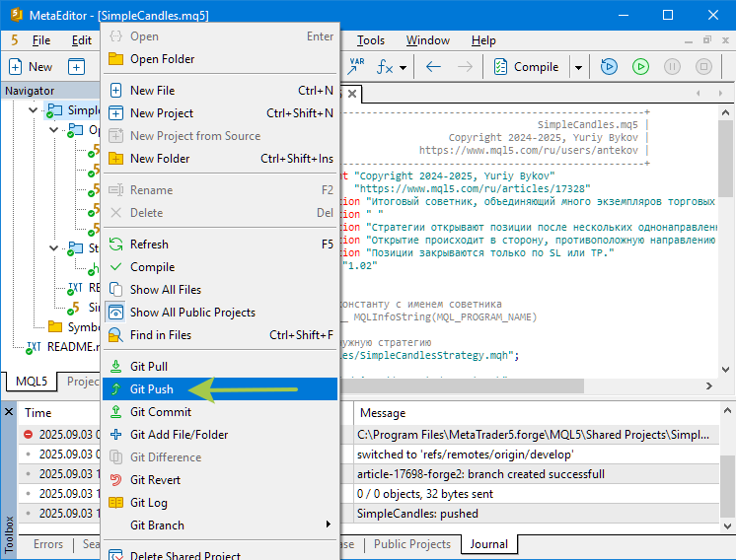The height and width of the screenshot is (560, 736).
Task: Click the journal scrollbar up arrow
Action: point(727,410)
